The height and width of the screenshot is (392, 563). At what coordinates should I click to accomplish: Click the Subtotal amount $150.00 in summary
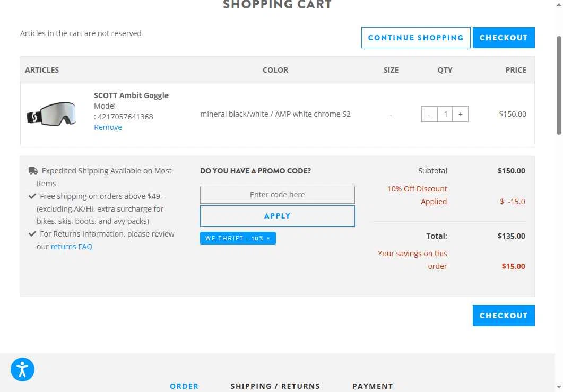[x=512, y=171]
